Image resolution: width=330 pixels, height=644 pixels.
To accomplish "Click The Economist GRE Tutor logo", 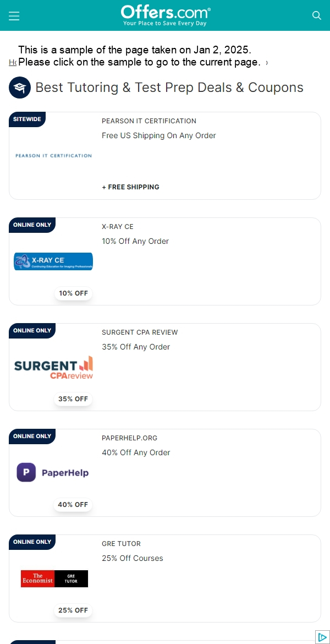I will [x=54, y=578].
